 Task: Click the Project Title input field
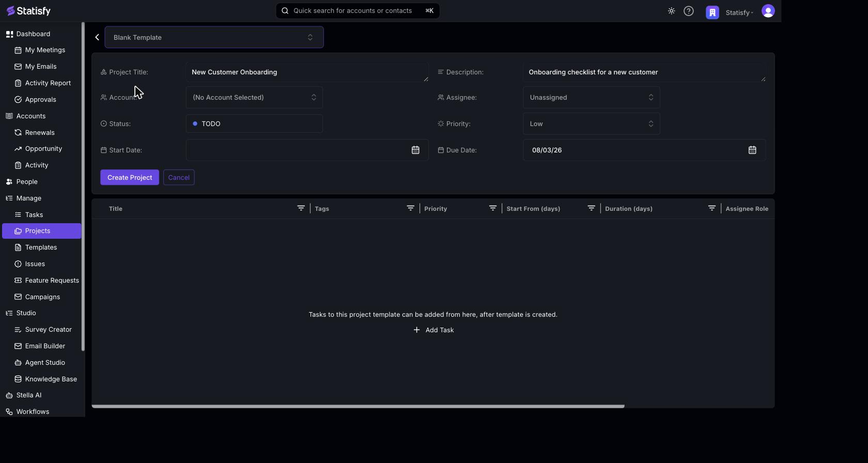point(307,72)
